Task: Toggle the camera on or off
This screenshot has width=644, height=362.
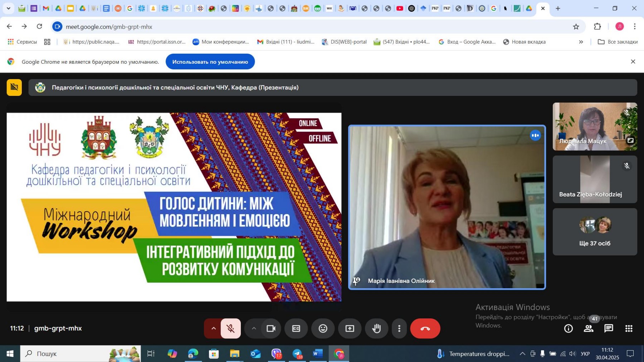Action: 271,328
